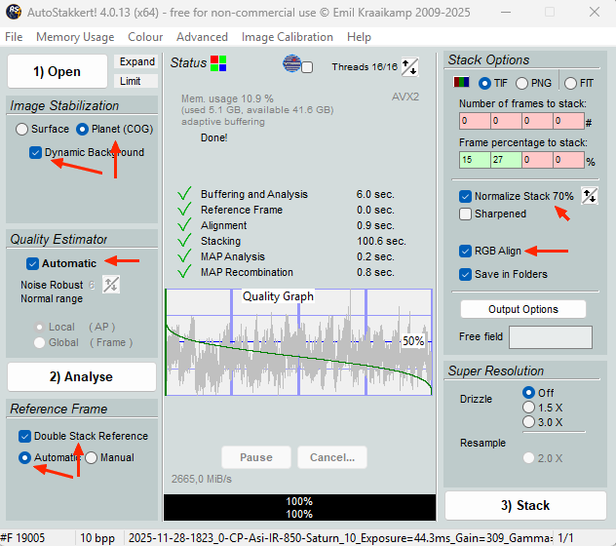Click the 3) Stack button
This screenshot has height=546, width=616.
pos(525,506)
